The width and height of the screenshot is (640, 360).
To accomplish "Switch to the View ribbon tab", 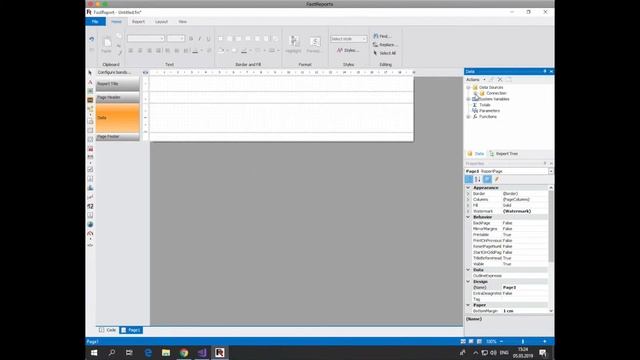I will point(182,22).
